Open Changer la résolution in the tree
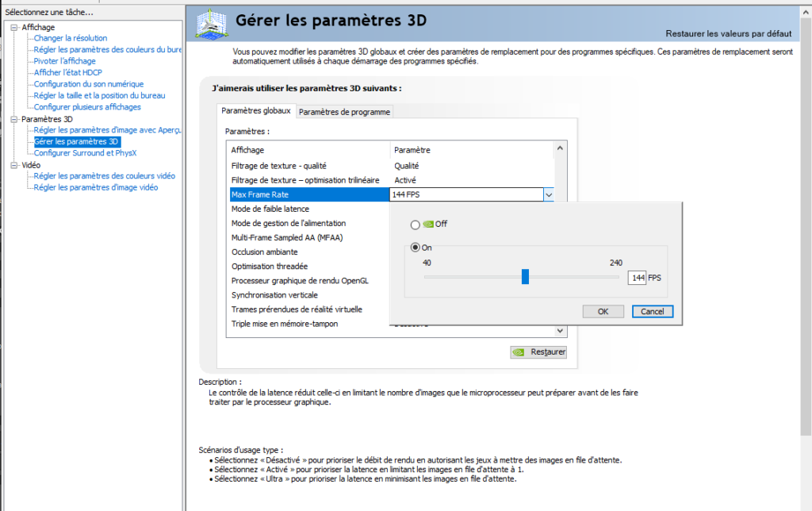Image resolution: width=812 pixels, height=511 pixels. tap(70, 38)
